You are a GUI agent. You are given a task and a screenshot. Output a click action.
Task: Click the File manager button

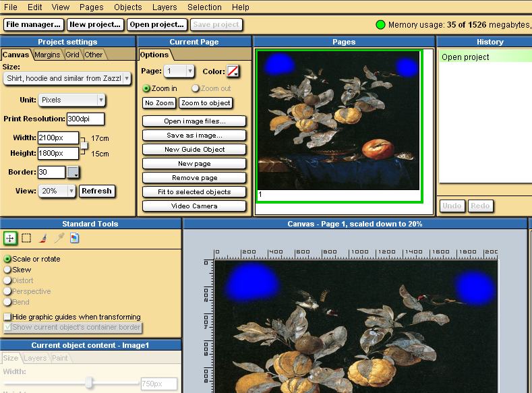coord(32,24)
